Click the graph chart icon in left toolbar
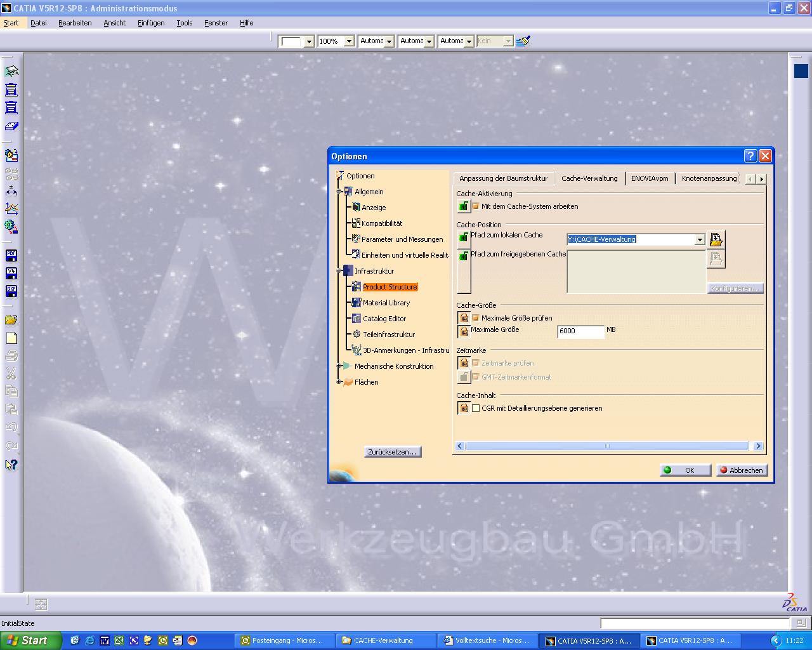The width and height of the screenshot is (812, 650). coord(11,208)
